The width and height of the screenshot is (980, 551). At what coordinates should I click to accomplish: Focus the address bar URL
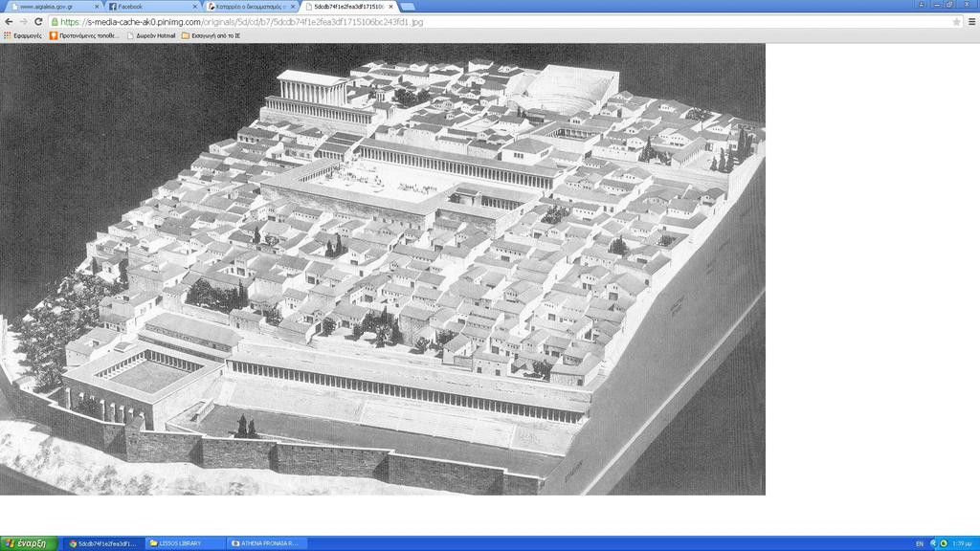click(x=241, y=22)
